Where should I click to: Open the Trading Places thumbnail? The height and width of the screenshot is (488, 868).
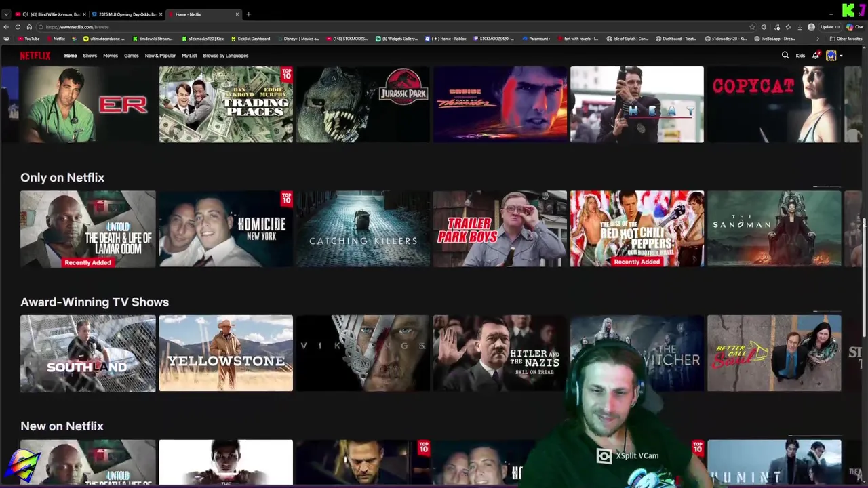[x=226, y=104]
